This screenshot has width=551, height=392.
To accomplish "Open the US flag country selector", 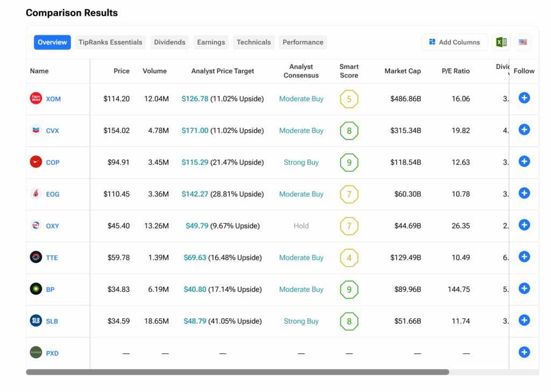I will (522, 42).
